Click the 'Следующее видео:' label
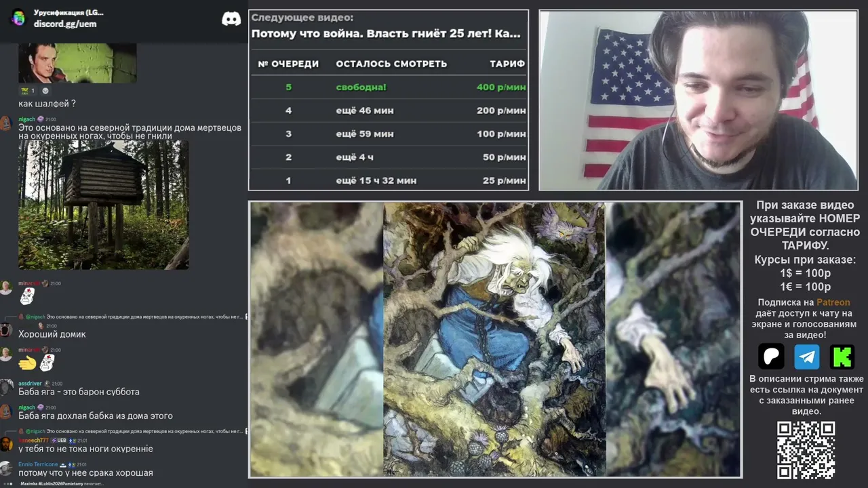The image size is (868, 488). 302,18
